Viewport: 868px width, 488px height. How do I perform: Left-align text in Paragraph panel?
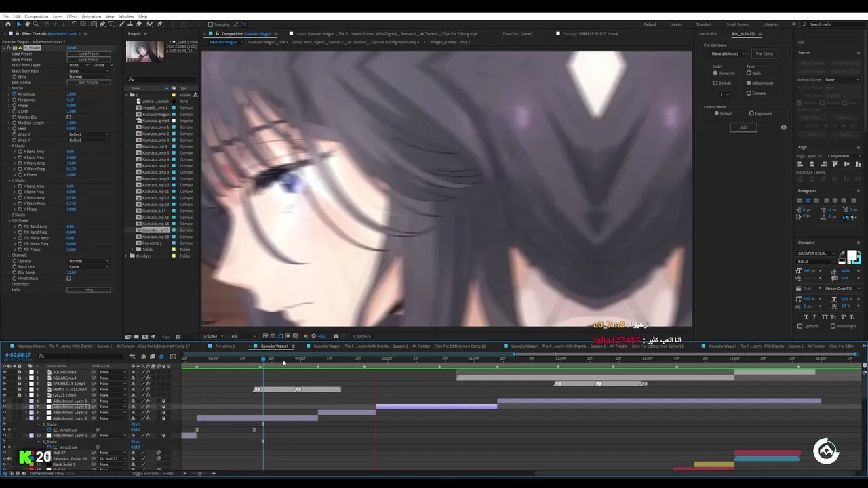800,201
